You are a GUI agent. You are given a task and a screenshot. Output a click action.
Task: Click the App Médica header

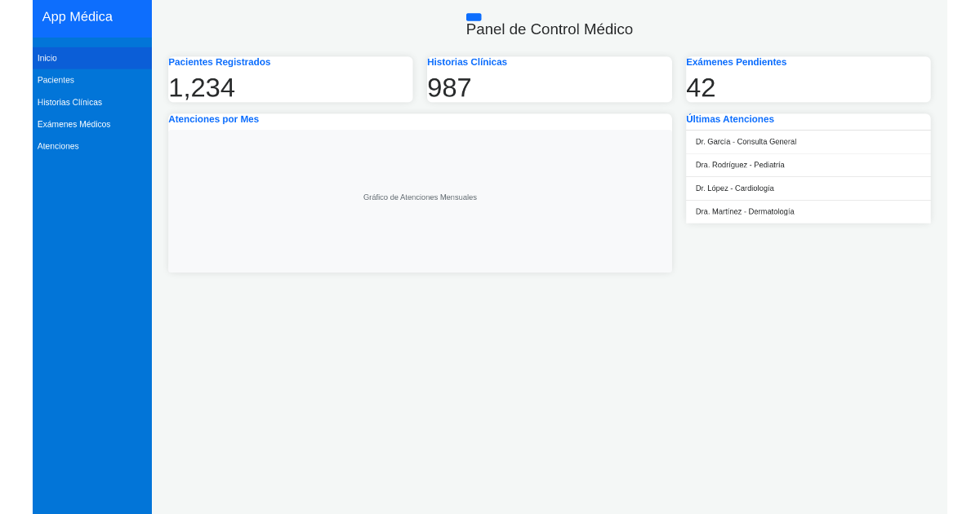(78, 16)
